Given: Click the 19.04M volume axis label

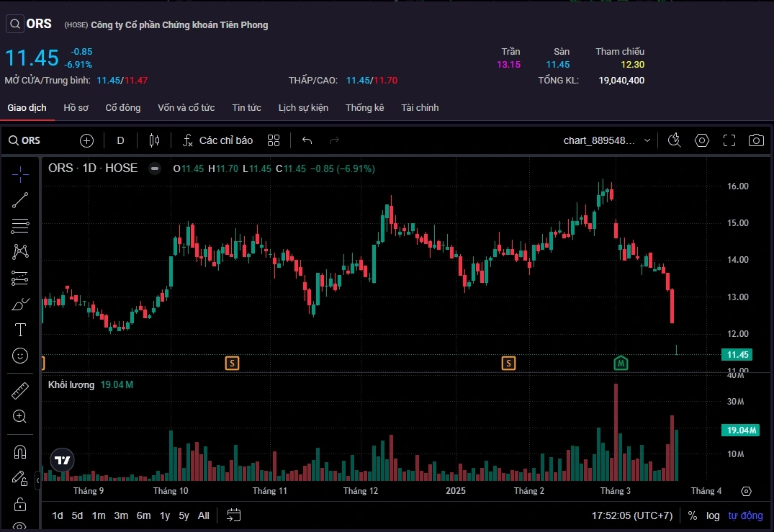Looking at the screenshot, I should (740, 430).
